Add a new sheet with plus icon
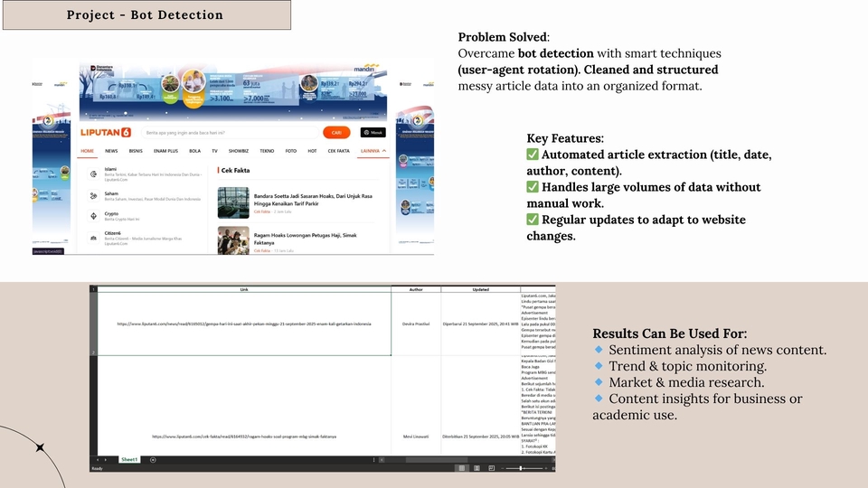Image resolution: width=868 pixels, height=488 pixels. pos(153,460)
